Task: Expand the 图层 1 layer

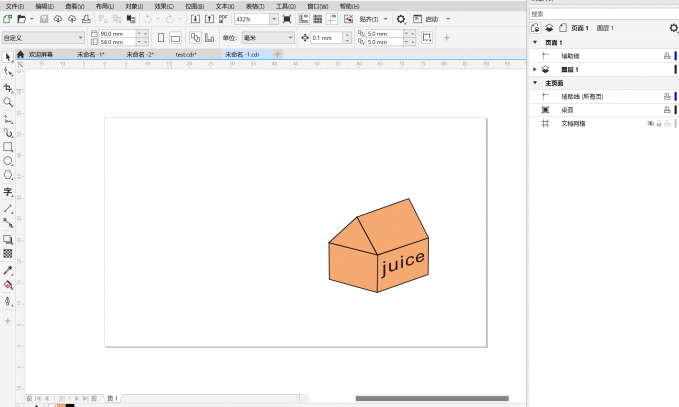Action: pyautogui.click(x=535, y=69)
